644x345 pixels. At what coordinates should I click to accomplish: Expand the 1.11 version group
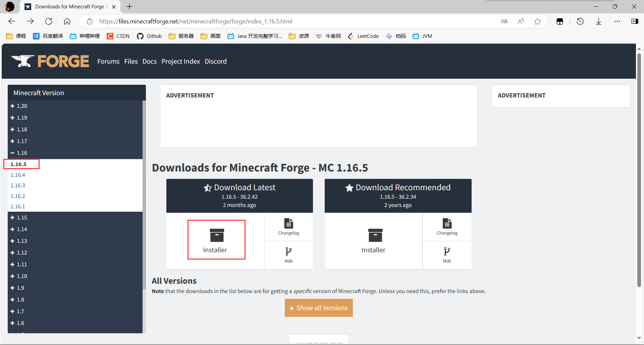[x=19, y=265]
